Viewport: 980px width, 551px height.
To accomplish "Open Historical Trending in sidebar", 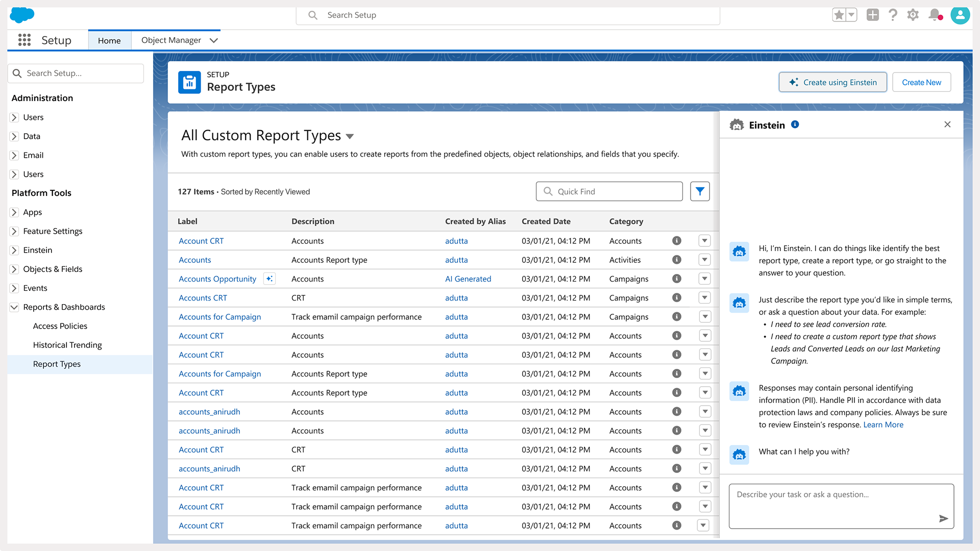I will click(x=67, y=345).
